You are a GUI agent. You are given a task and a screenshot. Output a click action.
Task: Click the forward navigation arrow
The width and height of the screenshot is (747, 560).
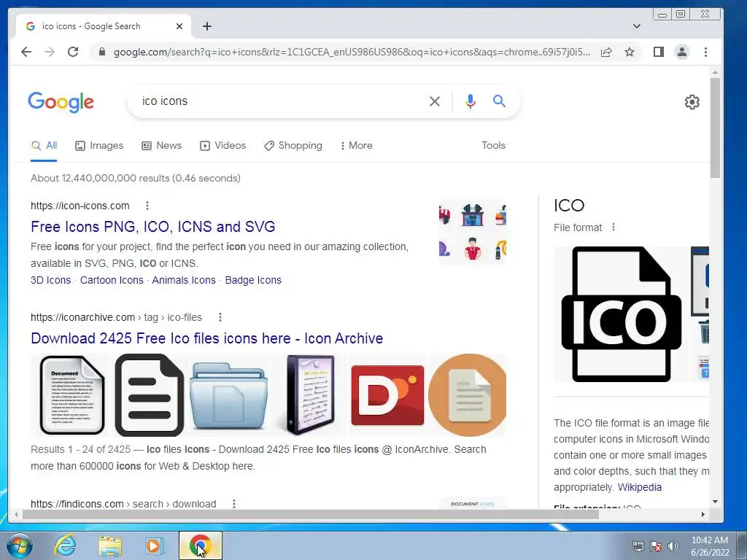pyautogui.click(x=50, y=52)
